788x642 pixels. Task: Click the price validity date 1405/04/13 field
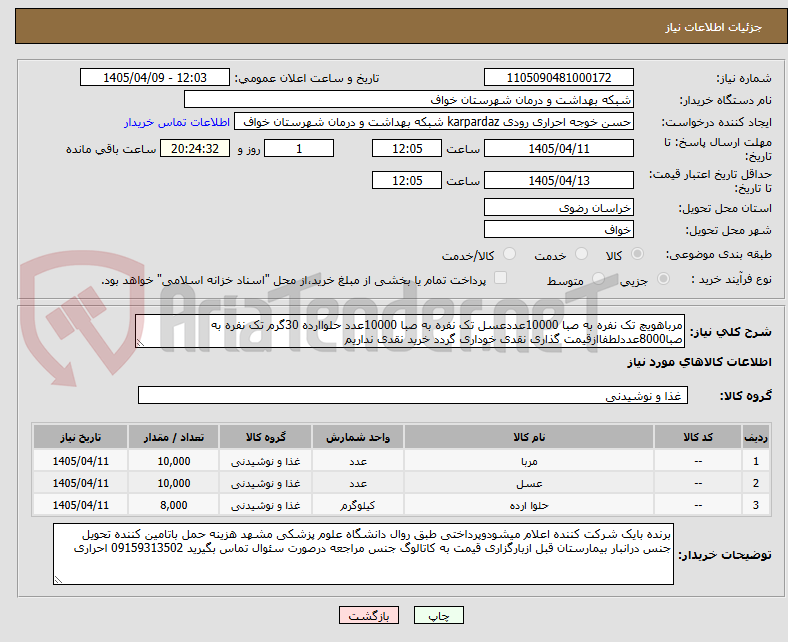pos(559,180)
